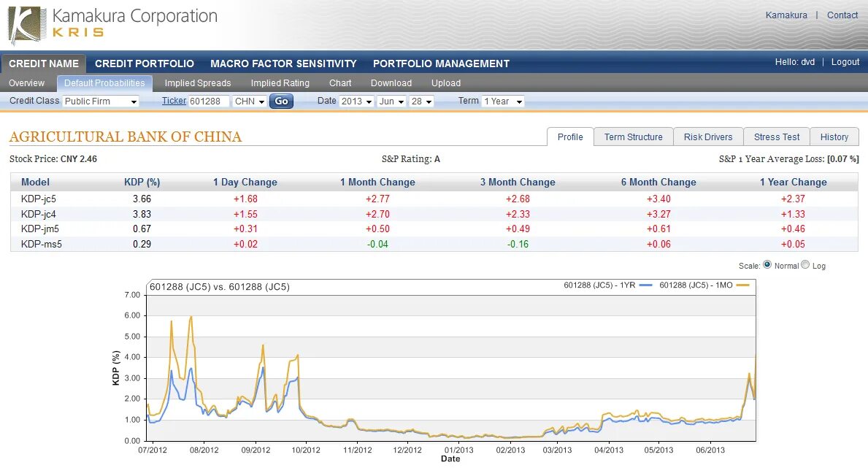
Task: Open the Jun month dropdown
Action: 391,101
